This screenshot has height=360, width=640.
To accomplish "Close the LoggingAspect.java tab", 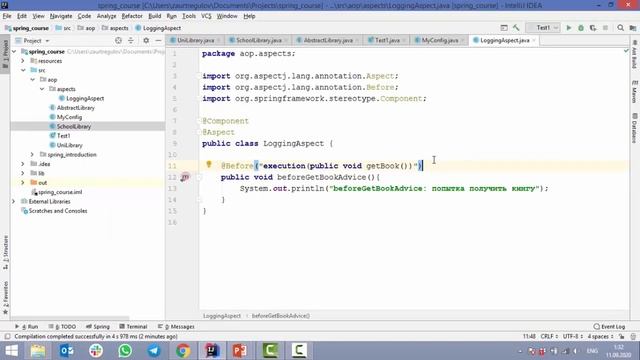I will point(534,40).
